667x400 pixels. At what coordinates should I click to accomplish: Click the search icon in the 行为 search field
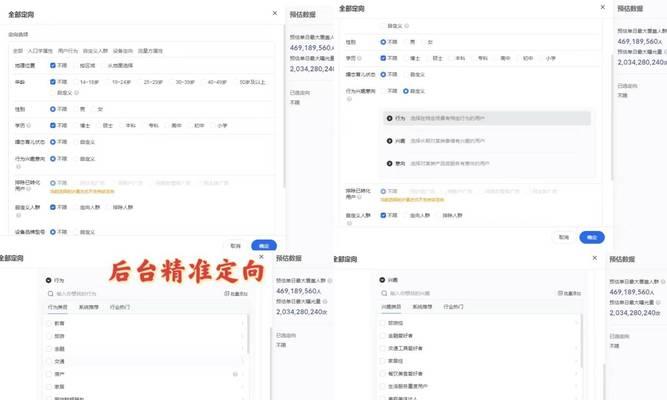(x=51, y=294)
